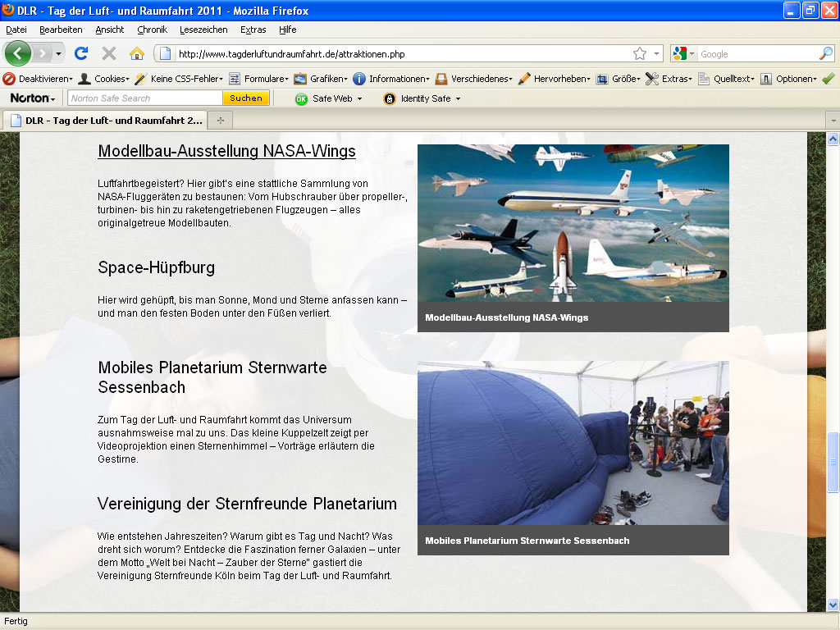
Task: Open the Deaktivieren web developer menu
Action: [x=38, y=79]
